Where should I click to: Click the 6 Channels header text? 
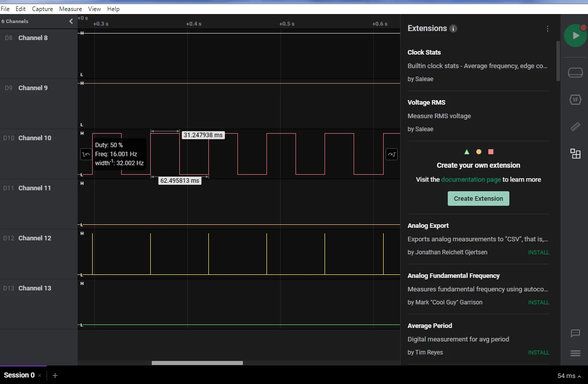coord(15,22)
